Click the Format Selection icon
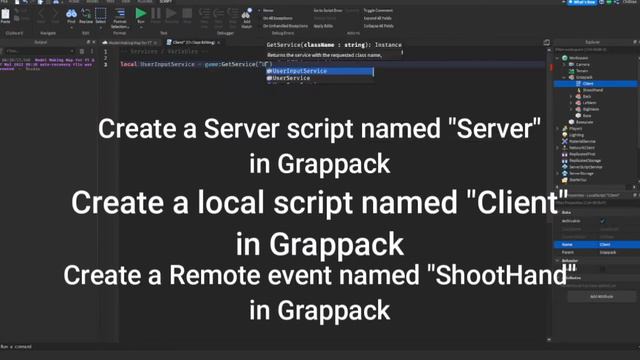 120,14
